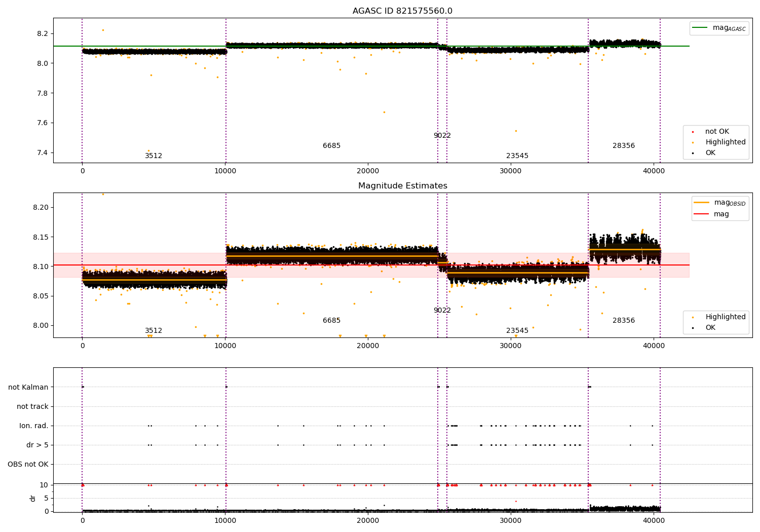This screenshot has width=760, height=532.
Task: Click the 8.2 y-axis tick label
Action: pos(42,34)
